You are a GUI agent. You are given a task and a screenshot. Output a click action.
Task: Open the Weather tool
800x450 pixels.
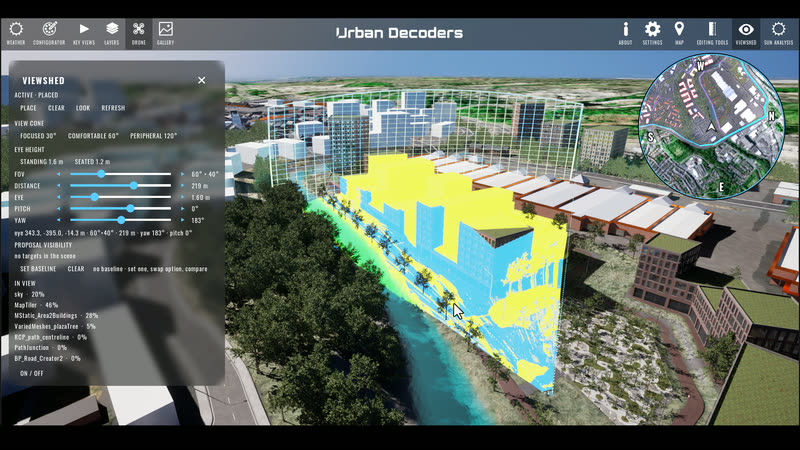click(x=16, y=34)
